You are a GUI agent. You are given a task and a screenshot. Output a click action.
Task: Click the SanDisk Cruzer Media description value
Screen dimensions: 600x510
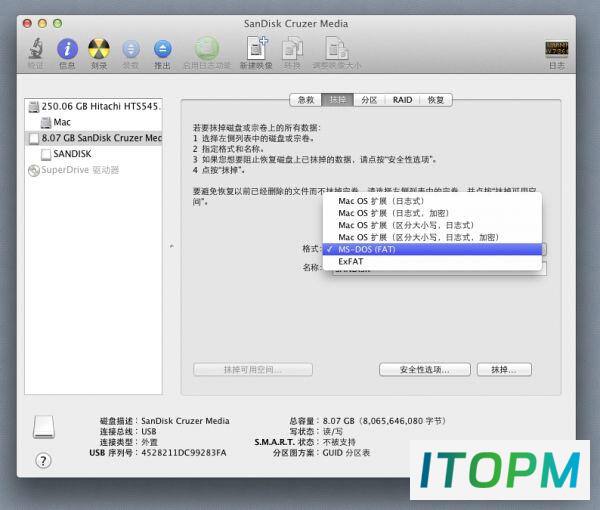(185, 421)
